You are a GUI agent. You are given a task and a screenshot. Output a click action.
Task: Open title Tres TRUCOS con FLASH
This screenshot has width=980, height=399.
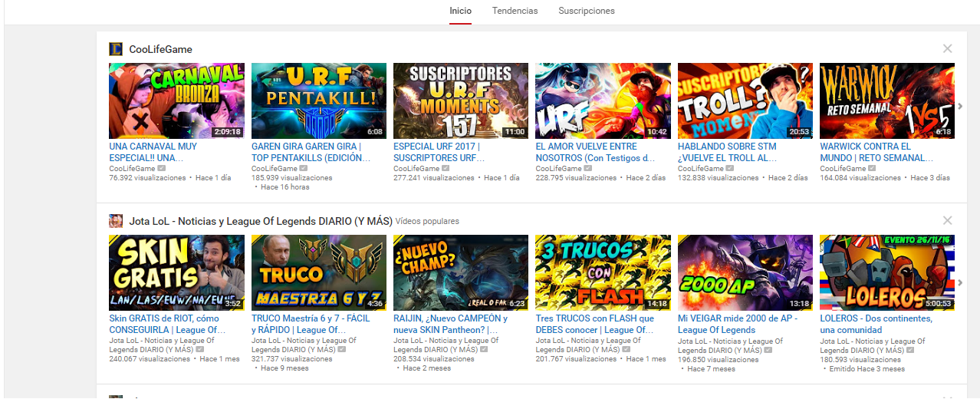[595, 324]
